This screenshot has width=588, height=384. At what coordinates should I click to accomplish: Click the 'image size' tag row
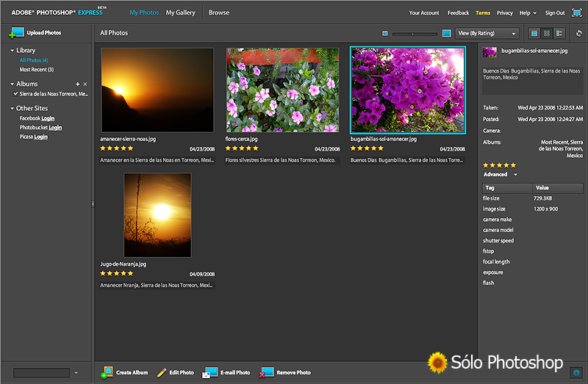[x=532, y=209]
